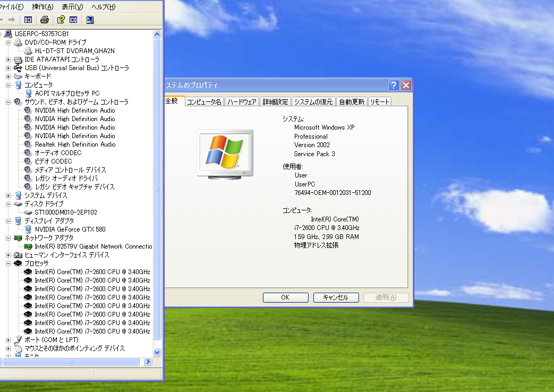Switch to the ハードウェア tab
554x392 pixels.
tap(242, 102)
